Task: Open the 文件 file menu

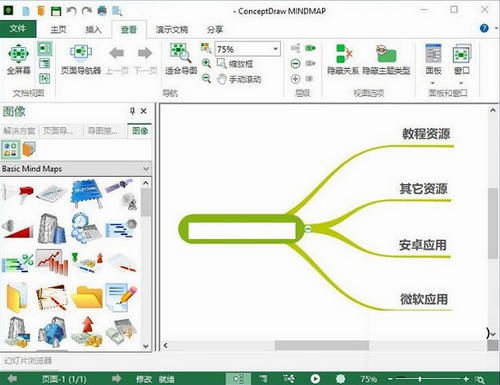Action: 18,29
